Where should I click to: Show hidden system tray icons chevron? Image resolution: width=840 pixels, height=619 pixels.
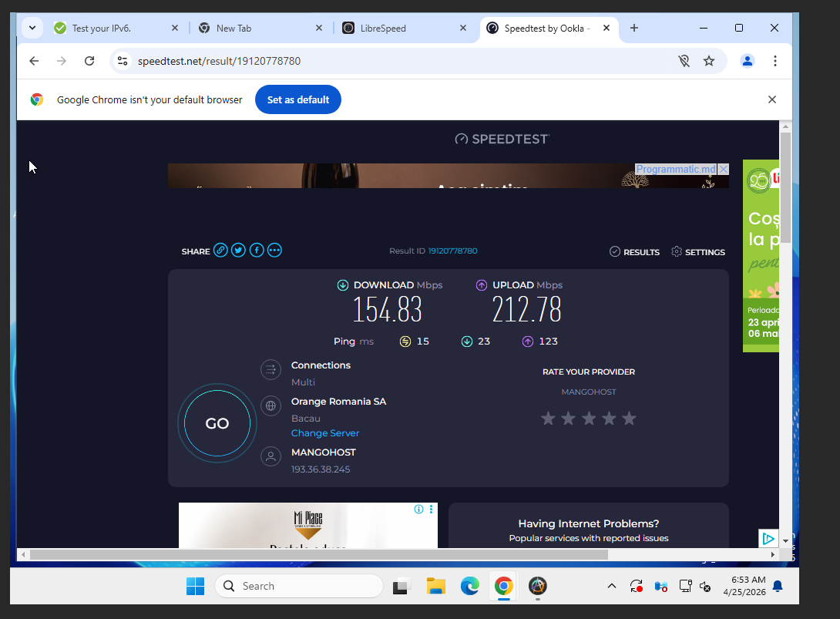[612, 587]
